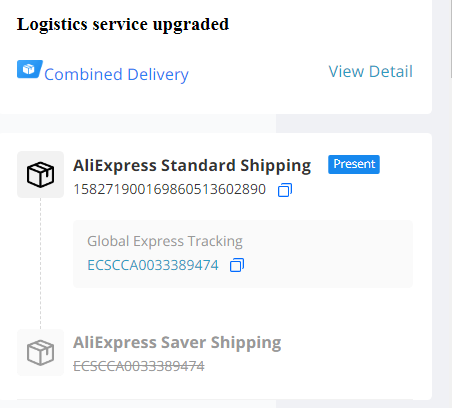Click the blue Present badge
This screenshot has width=452, height=408.
354,164
